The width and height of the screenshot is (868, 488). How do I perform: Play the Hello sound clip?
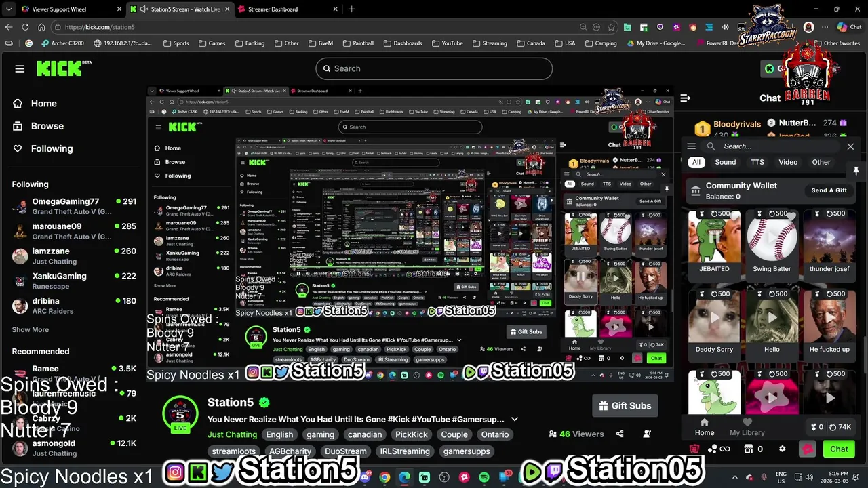pyautogui.click(x=772, y=317)
